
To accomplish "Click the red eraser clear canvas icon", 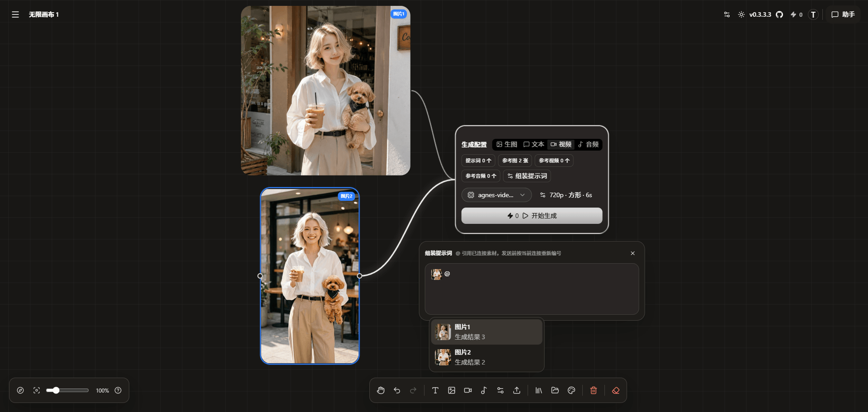I will (616, 390).
